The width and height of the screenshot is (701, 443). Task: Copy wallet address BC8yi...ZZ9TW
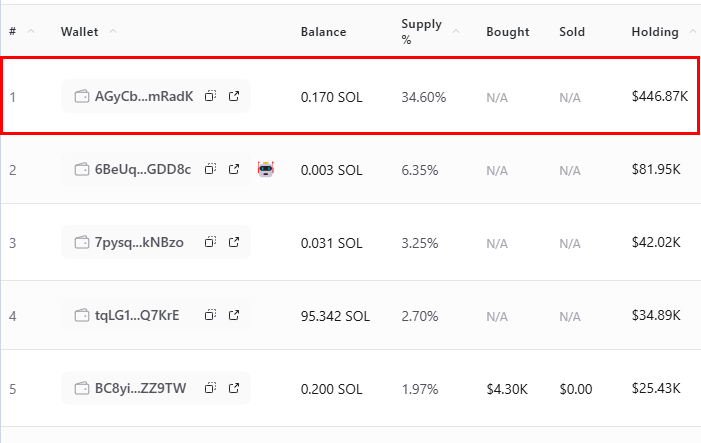coord(210,388)
